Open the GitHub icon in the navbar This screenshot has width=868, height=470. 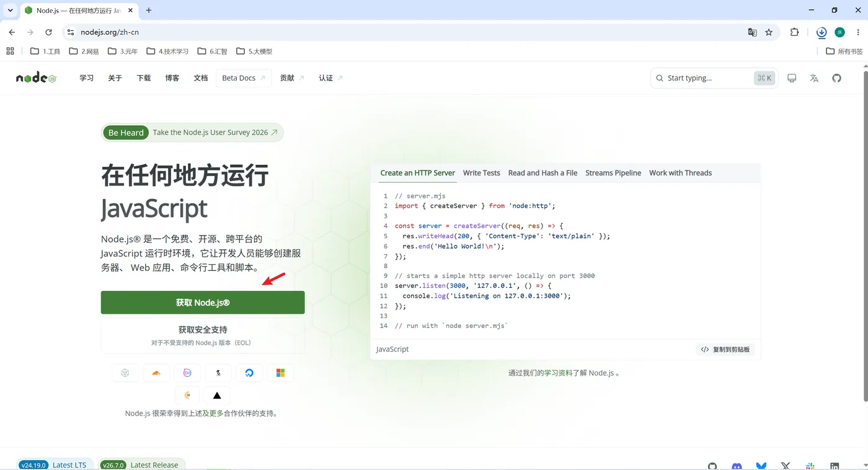point(836,78)
